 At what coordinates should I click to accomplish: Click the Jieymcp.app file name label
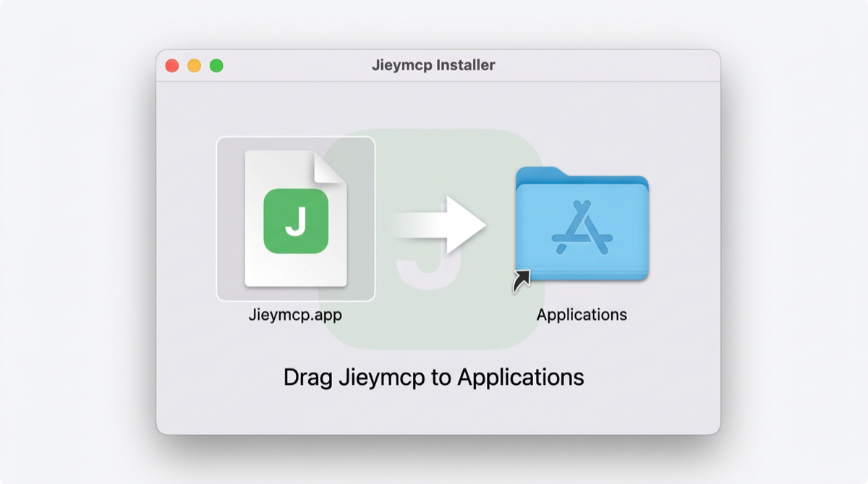pyautogui.click(x=295, y=315)
